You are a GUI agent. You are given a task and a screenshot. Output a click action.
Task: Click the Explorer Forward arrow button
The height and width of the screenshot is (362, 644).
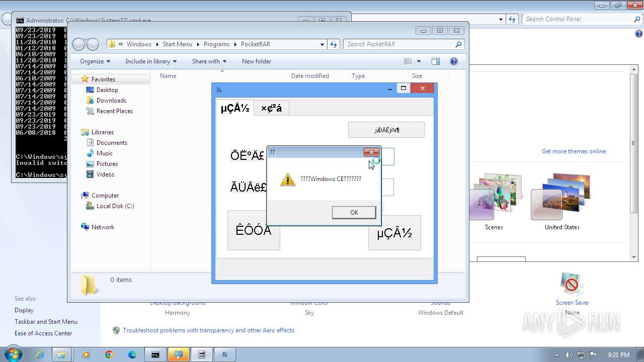tap(93, 44)
